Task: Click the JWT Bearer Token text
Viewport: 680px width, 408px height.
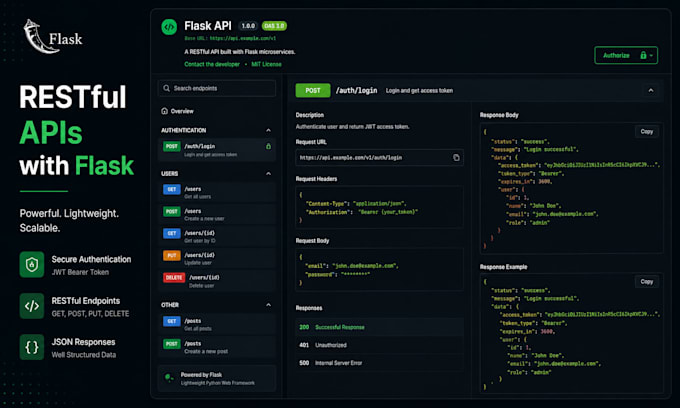Action: 80,272
